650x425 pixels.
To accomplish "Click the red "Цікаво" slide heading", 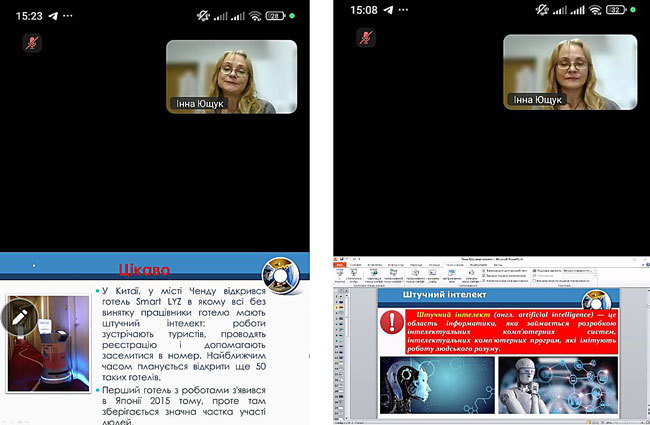I will pyautogui.click(x=144, y=270).
